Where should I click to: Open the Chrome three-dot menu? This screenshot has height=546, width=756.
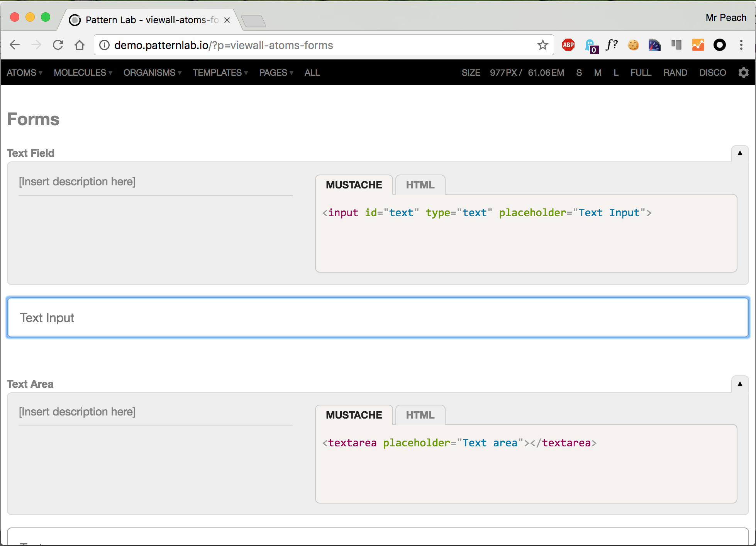click(x=741, y=45)
